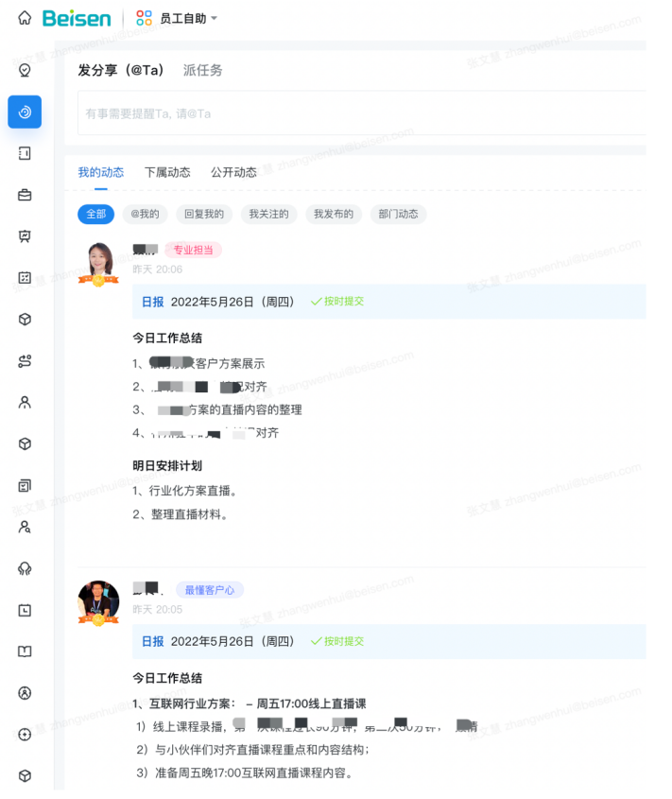Click the presentation board sidebar icon

coord(25,236)
